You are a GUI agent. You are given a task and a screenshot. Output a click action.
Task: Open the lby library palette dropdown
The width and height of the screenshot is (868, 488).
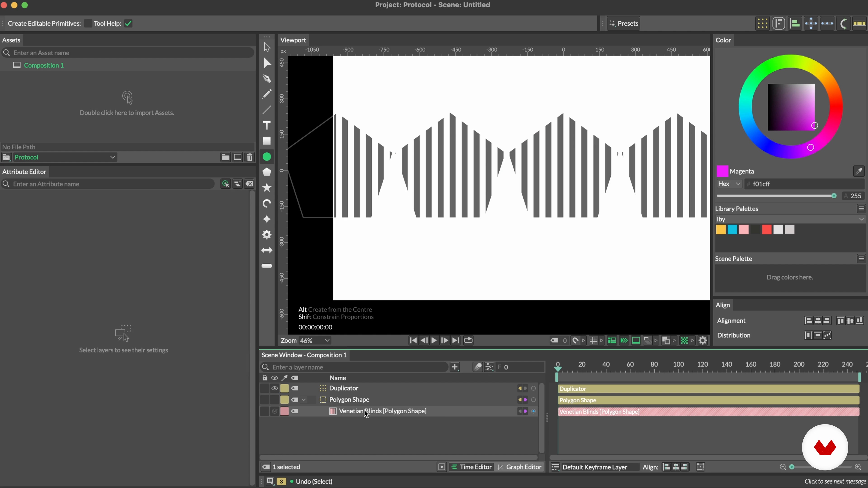tap(790, 219)
